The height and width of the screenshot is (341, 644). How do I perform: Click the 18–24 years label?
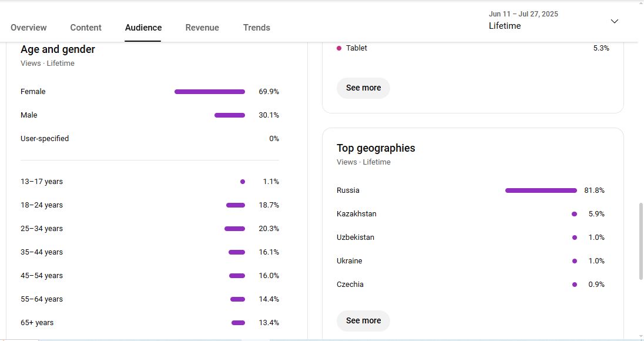(42, 205)
